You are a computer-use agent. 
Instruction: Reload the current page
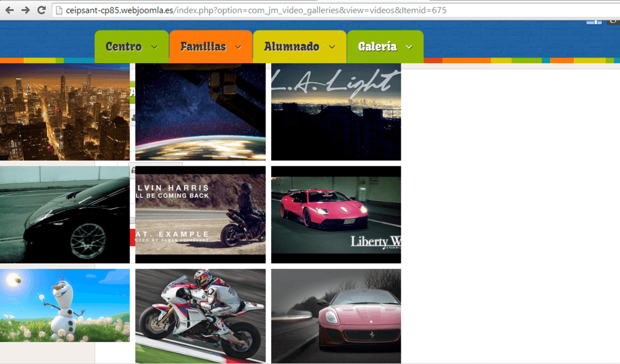tap(41, 10)
